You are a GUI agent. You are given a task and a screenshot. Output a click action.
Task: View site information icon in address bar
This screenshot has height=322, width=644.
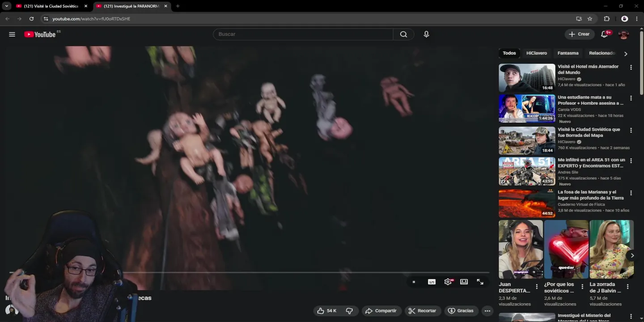point(46,19)
